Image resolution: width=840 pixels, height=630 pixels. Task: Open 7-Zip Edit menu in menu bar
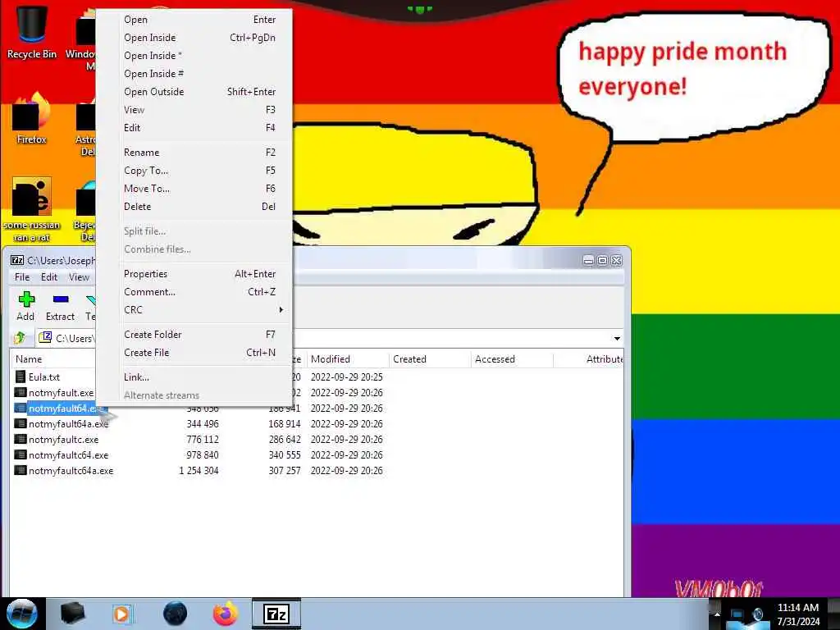click(48, 277)
